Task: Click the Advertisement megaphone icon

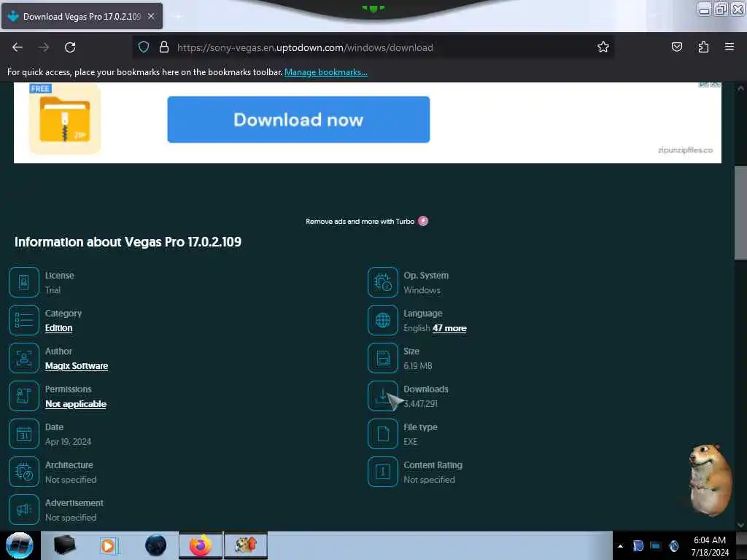Action: tap(24, 510)
